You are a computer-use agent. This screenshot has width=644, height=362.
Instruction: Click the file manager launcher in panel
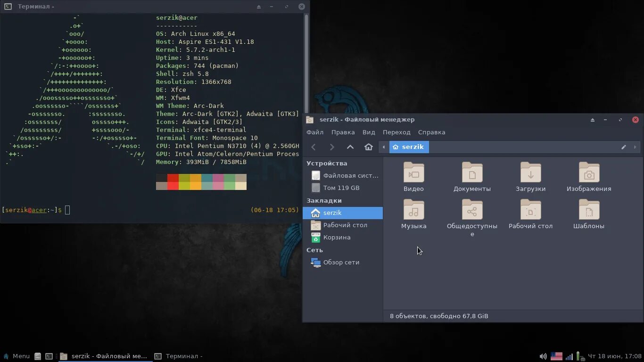point(38,356)
